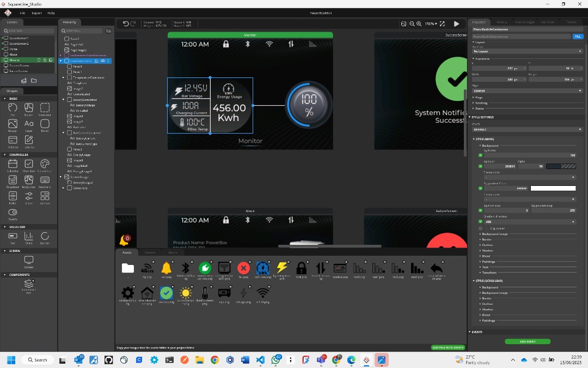Open the File menu
The height and width of the screenshot is (368, 588).
coord(22,13)
